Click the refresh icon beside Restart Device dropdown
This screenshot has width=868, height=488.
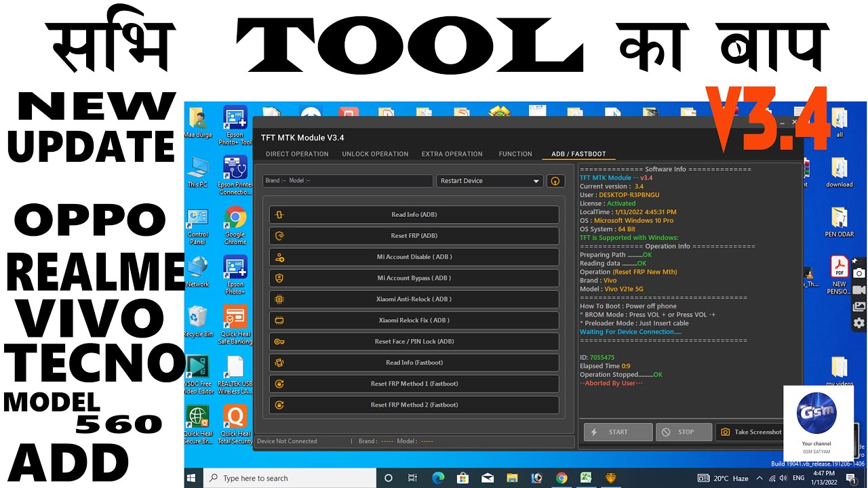(x=555, y=181)
